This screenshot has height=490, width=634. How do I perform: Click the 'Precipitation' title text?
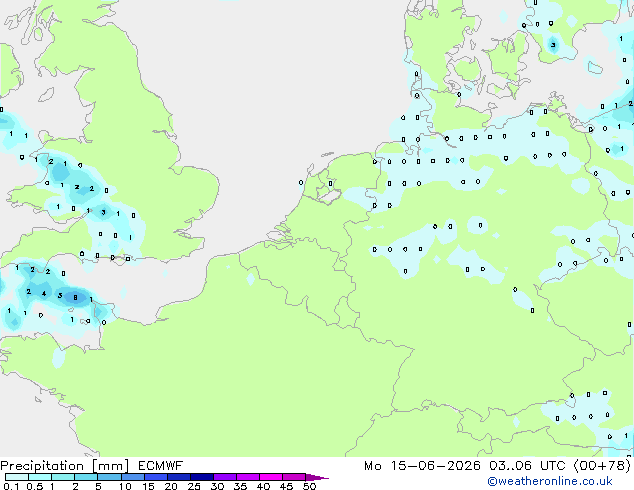coord(42,466)
